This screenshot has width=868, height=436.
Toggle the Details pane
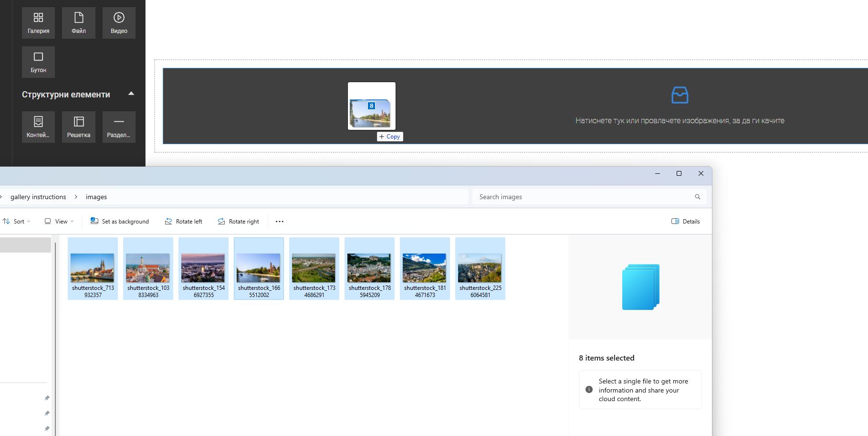685,222
